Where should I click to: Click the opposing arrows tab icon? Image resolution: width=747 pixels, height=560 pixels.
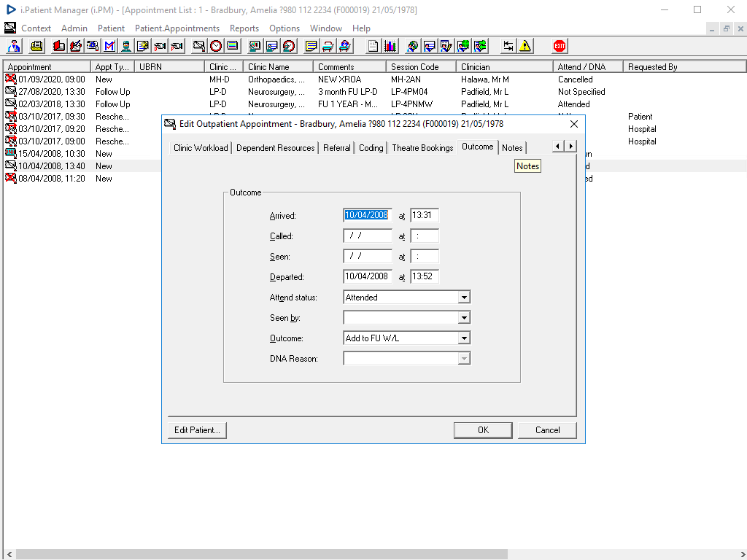508,46
